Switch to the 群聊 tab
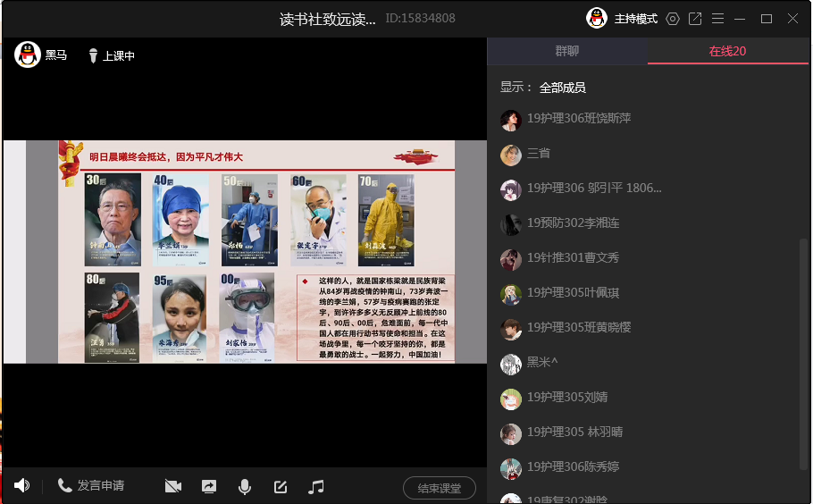The height and width of the screenshot is (504, 813). (567, 52)
